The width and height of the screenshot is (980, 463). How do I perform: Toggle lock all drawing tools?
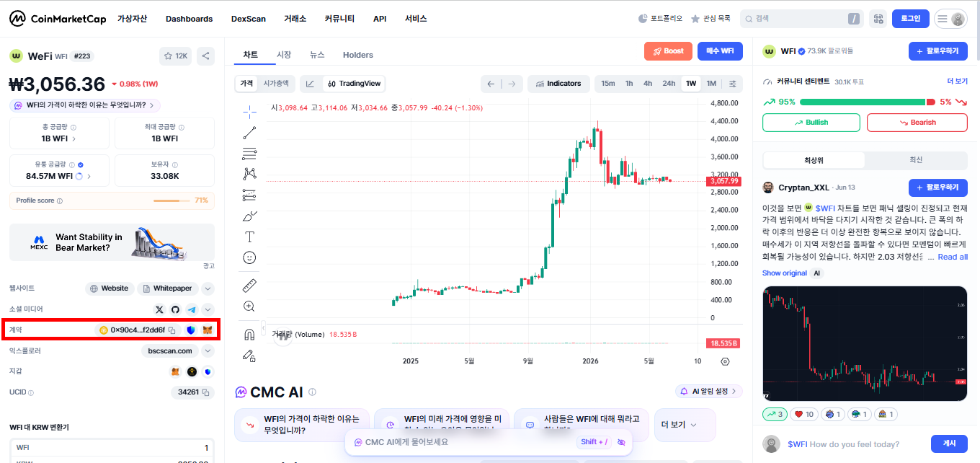click(x=250, y=355)
